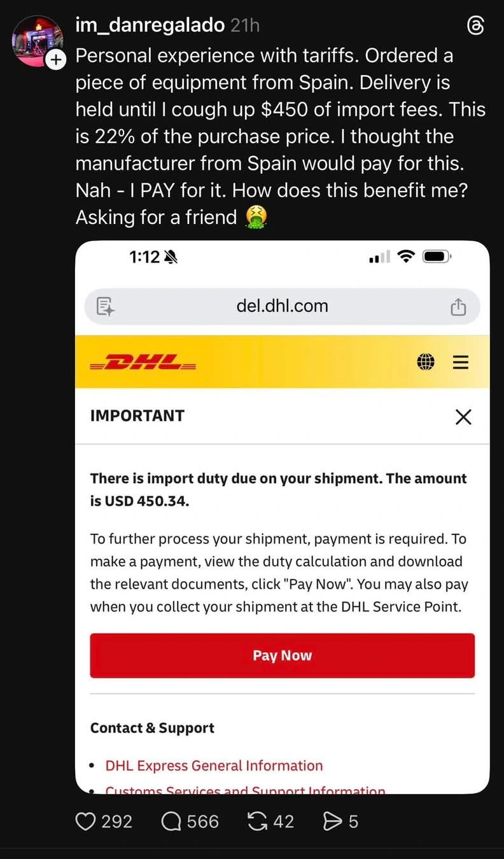Tap the page reader icon in address bar
Screen dimensions: 504x859
point(105,307)
